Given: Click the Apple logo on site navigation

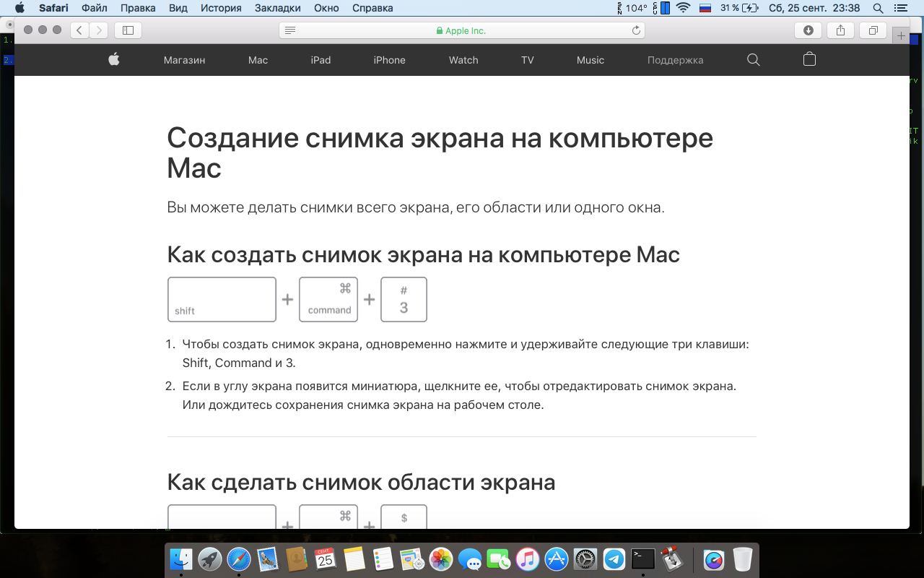Looking at the screenshot, I should [114, 60].
